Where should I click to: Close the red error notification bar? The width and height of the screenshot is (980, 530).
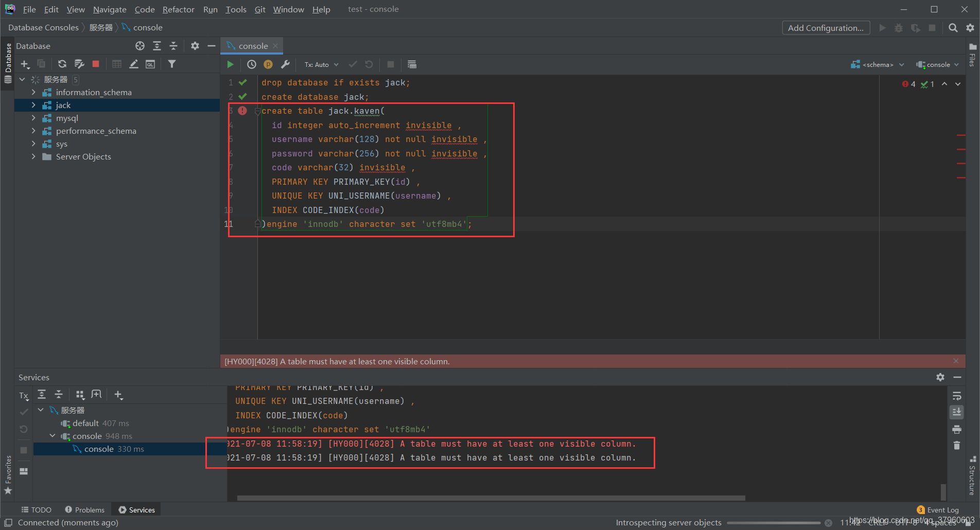pyautogui.click(x=956, y=361)
